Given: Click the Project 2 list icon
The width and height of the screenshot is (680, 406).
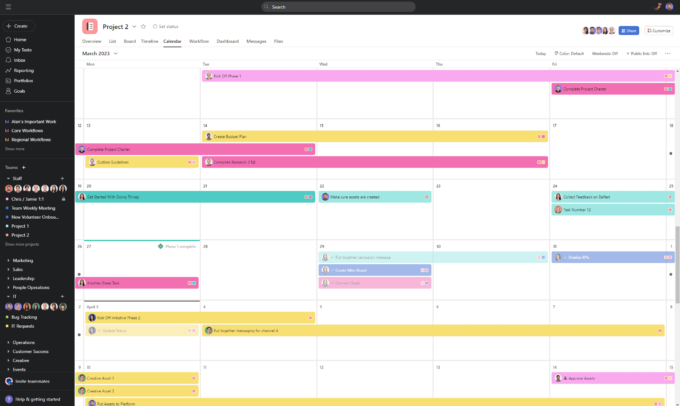Looking at the screenshot, I should point(90,26).
